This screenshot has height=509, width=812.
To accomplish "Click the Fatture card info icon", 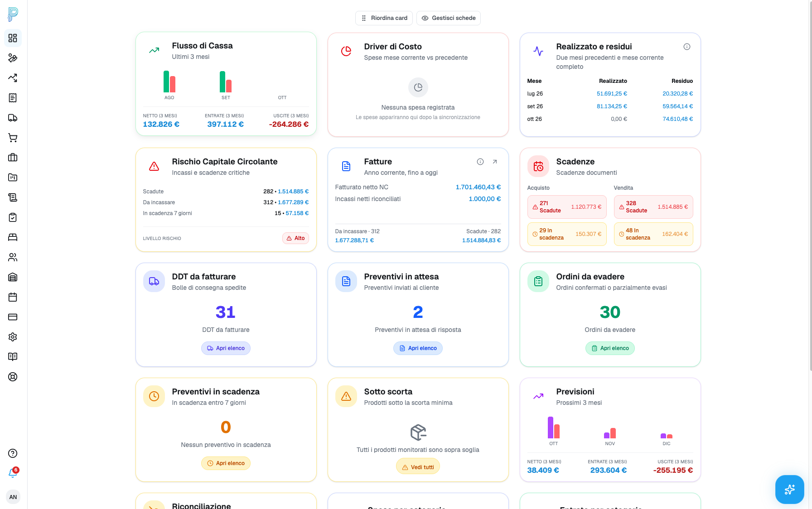I will [x=480, y=162].
